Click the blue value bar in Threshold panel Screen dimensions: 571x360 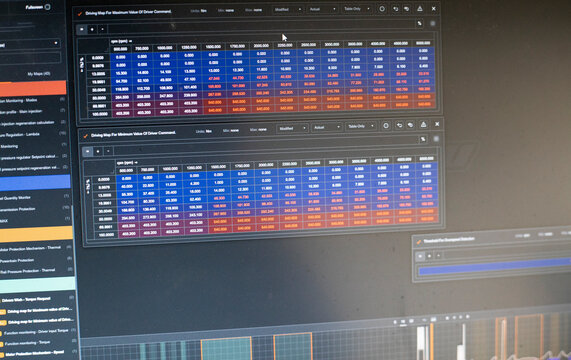(x=495, y=266)
